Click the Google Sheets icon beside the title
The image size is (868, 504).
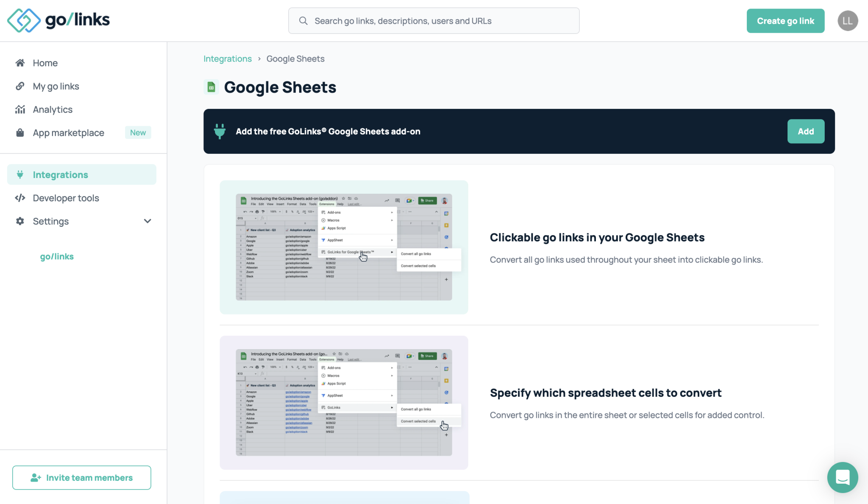(x=211, y=87)
